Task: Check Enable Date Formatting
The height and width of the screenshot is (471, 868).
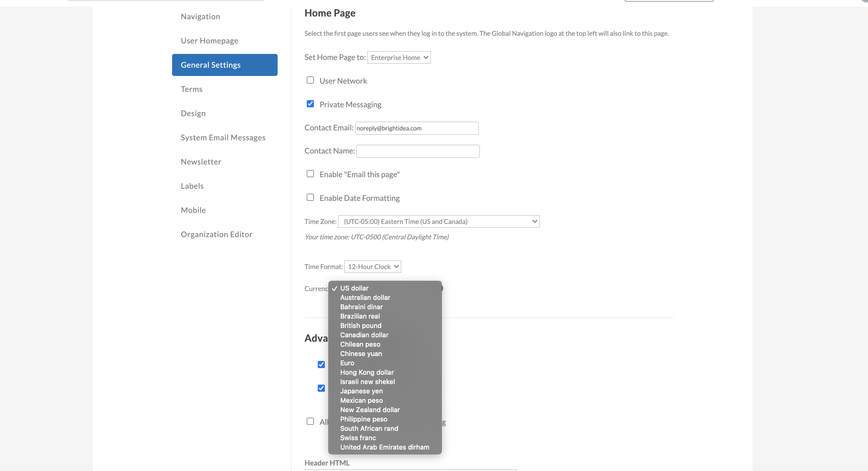Action: pyautogui.click(x=310, y=197)
